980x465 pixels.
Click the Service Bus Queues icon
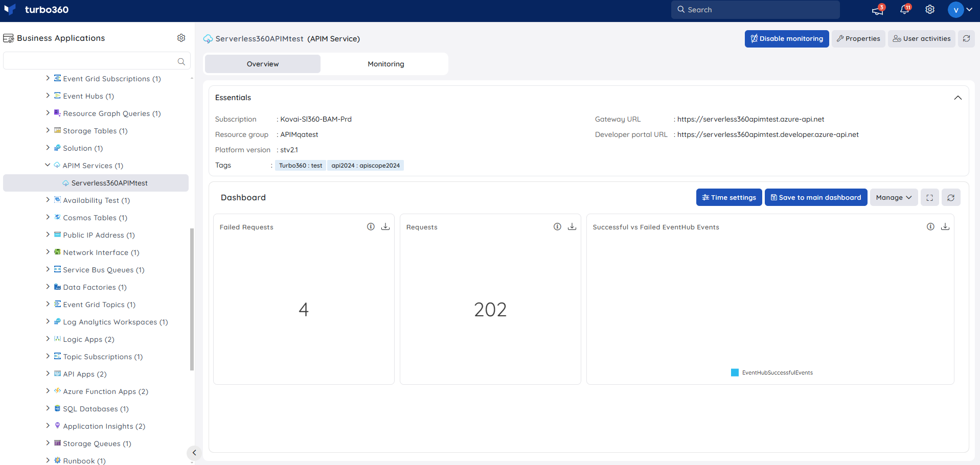click(57, 269)
